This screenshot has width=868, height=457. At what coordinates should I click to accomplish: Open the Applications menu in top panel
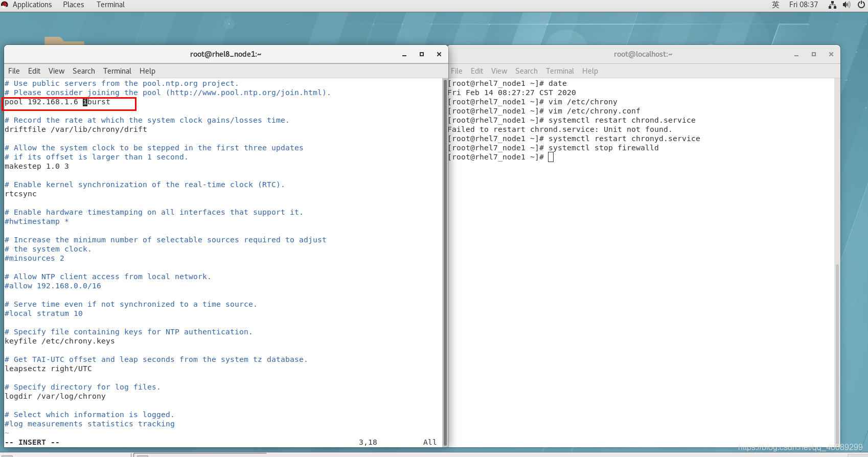click(x=32, y=5)
